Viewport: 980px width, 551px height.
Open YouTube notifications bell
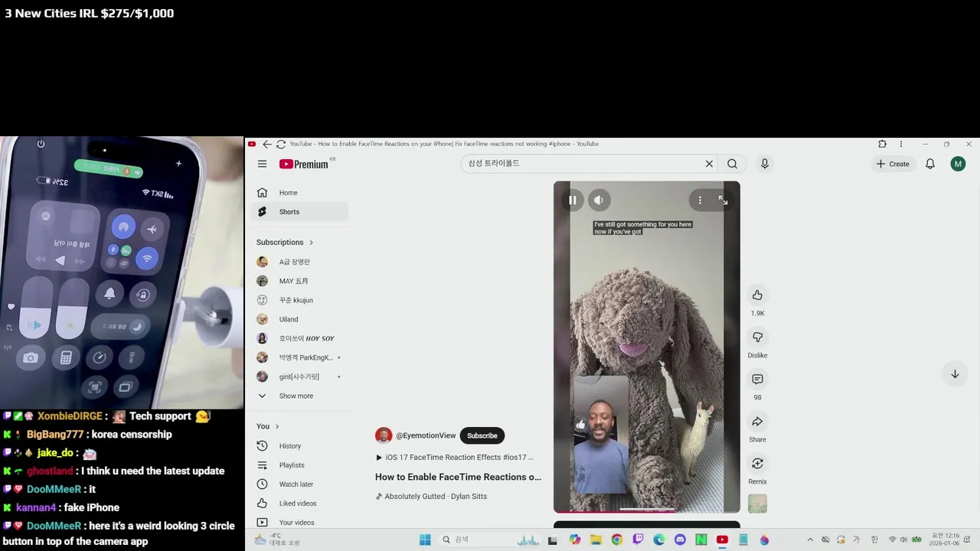(x=930, y=164)
